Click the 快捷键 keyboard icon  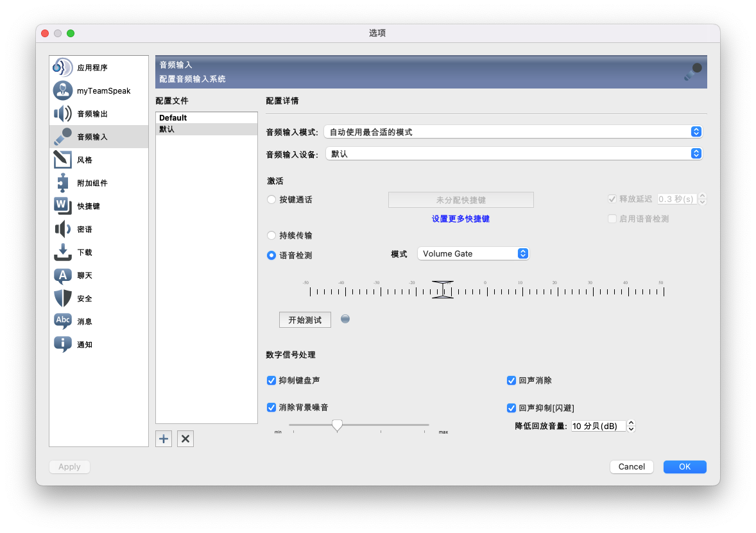point(62,206)
